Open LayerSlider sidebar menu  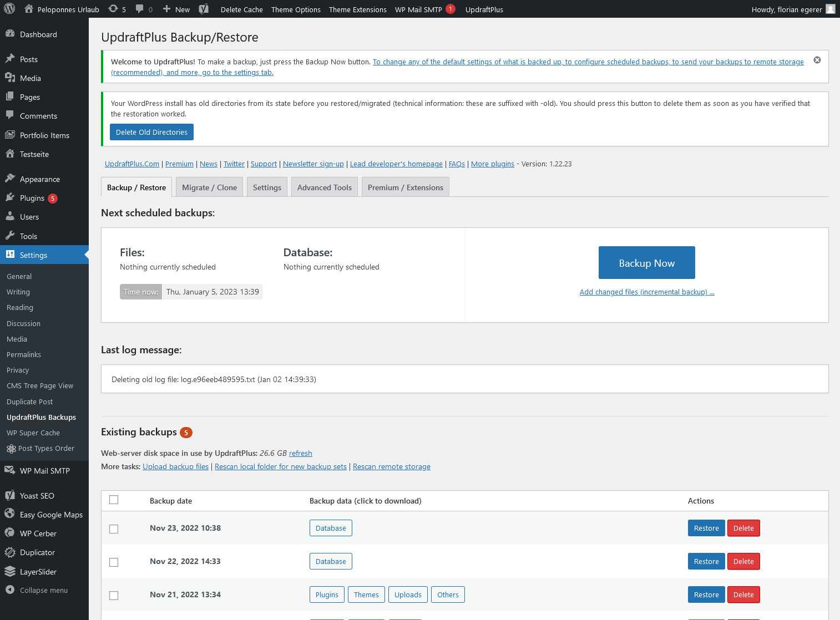pyautogui.click(x=44, y=572)
